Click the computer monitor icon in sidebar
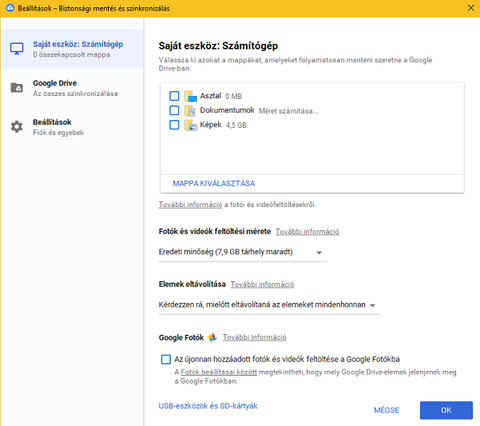The image size is (480, 426). pyautogui.click(x=17, y=49)
